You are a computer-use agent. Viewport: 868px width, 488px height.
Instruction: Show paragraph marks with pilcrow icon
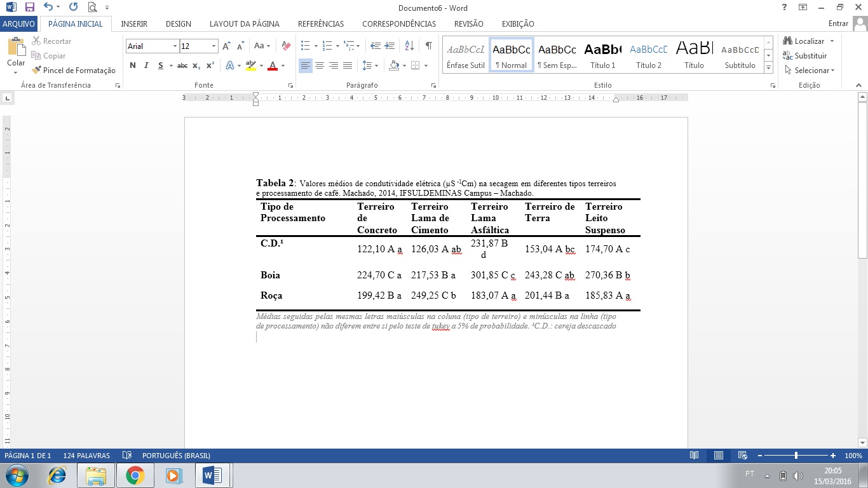428,46
